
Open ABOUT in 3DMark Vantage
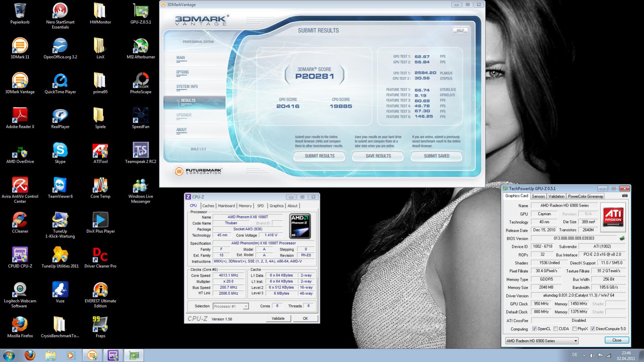182,130
